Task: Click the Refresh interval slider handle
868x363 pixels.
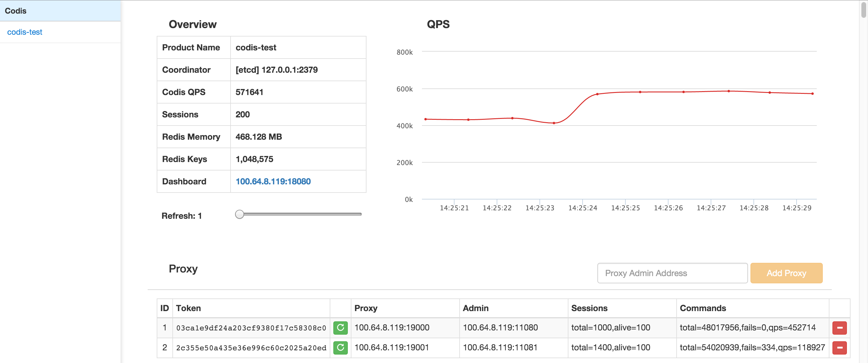Action: click(x=239, y=214)
